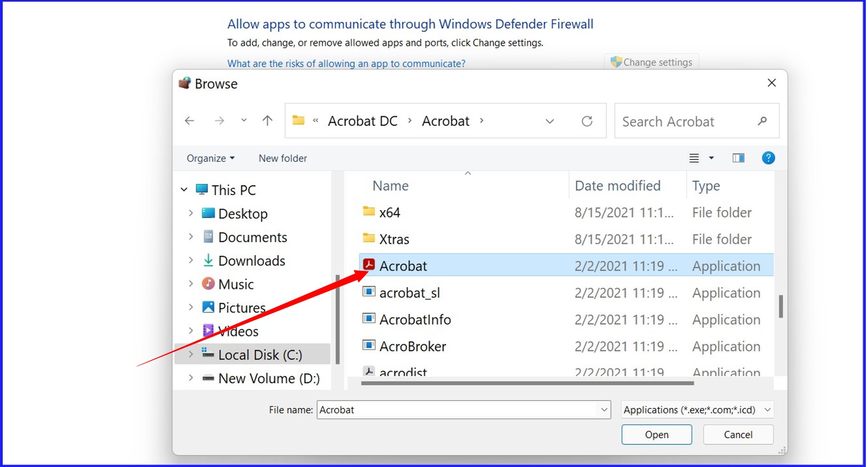
Task: Open the view options dropdown arrow
Action: (711, 158)
